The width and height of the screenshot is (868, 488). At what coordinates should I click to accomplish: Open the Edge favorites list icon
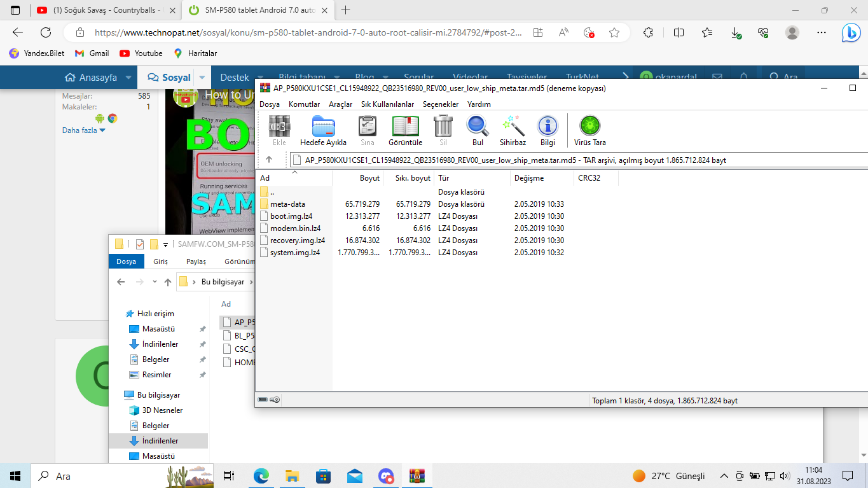point(707,32)
